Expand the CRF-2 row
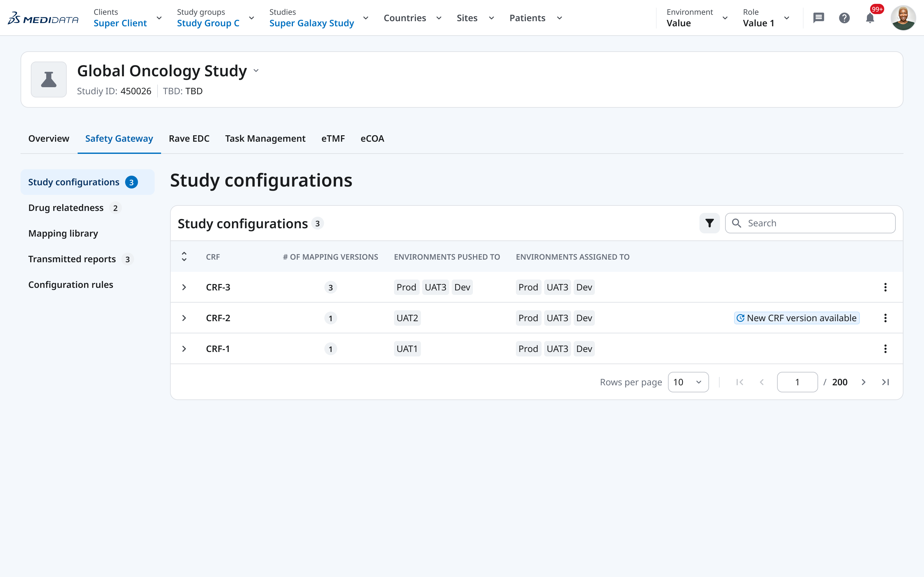This screenshot has width=924, height=577. [x=184, y=317]
